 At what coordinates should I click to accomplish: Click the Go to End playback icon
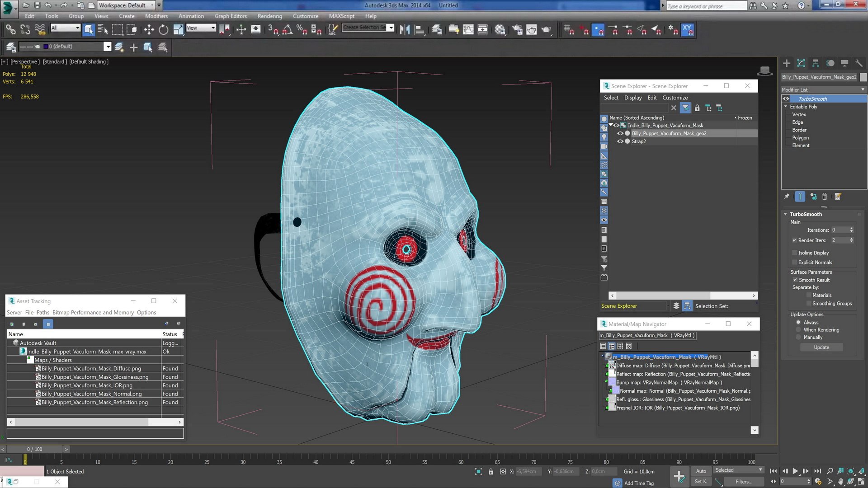(817, 471)
